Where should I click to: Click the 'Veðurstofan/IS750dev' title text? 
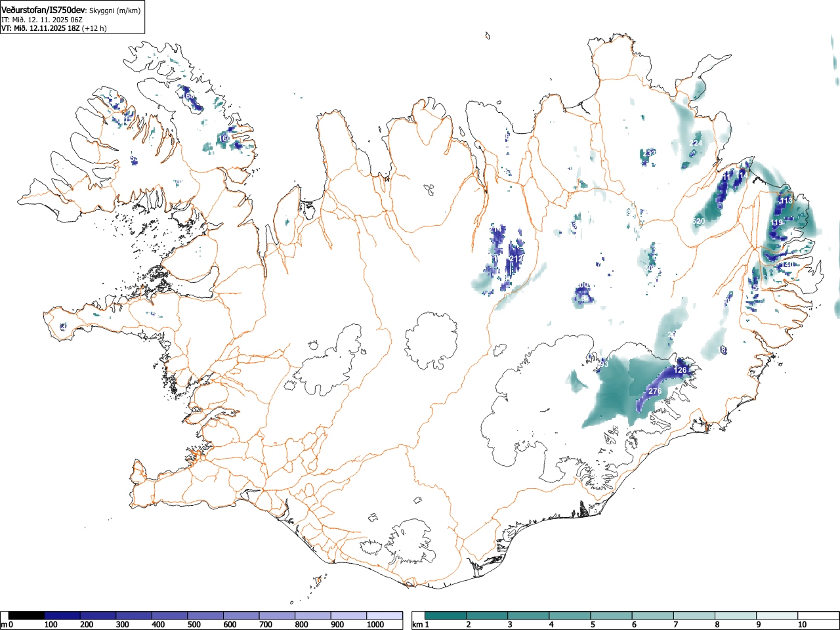[x=43, y=10]
